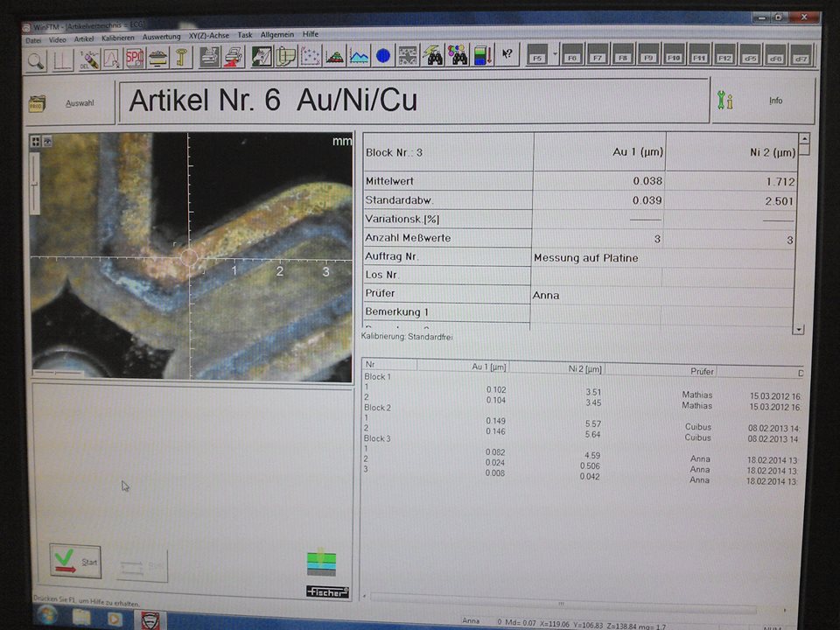This screenshot has width=840, height=630.
Task: Click the 'Ni 2 [µm]' list column header
Action: [557, 368]
